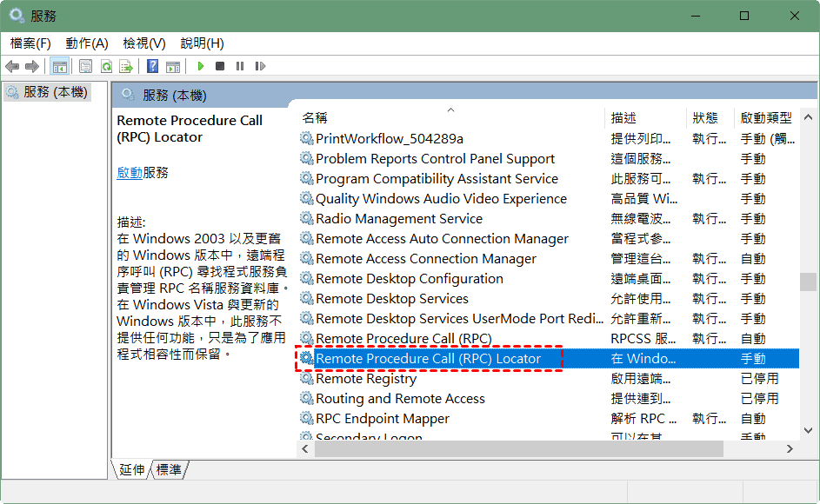Screen dimensions: 820x504
Task: Switch to the 標準 tab
Action: pyautogui.click(x=169, y=469)
